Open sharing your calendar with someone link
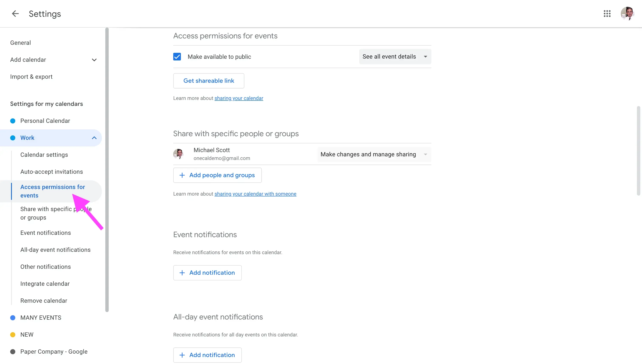 tap(255, 194)
